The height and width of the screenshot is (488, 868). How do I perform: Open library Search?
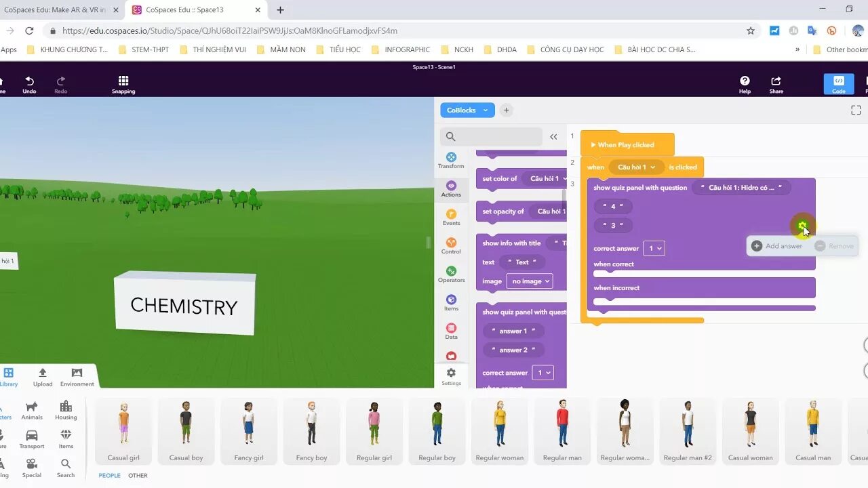tap(66, 468)
